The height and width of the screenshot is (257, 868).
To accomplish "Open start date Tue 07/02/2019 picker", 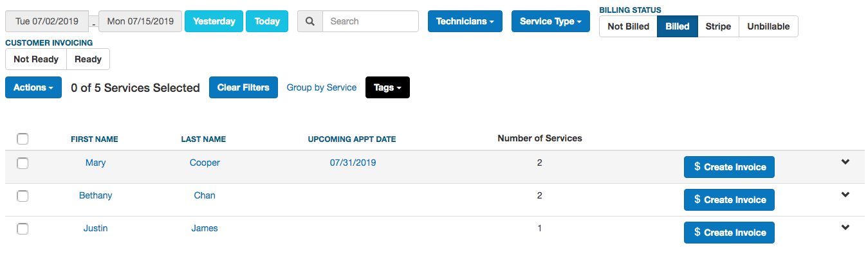I will tap(47, 21).
